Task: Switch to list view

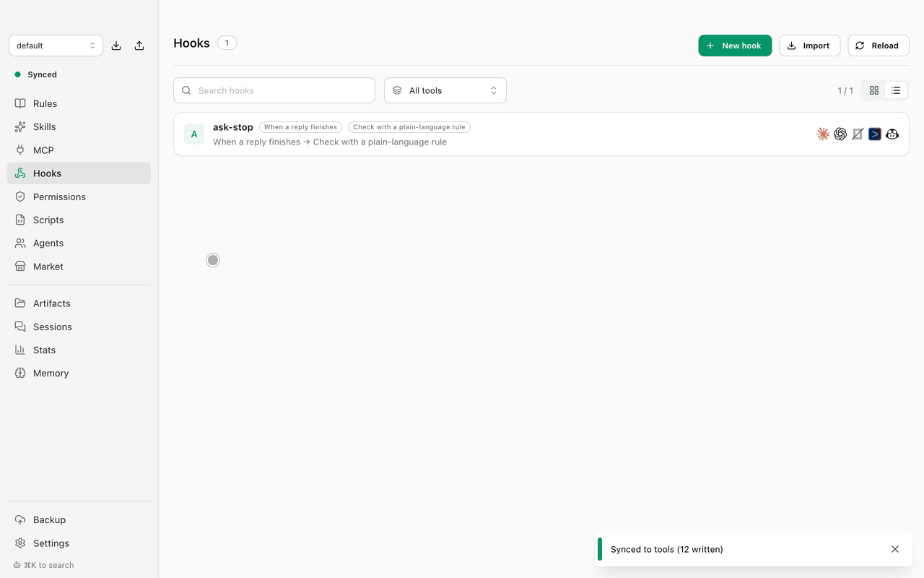Action: [x=896, y=90]
